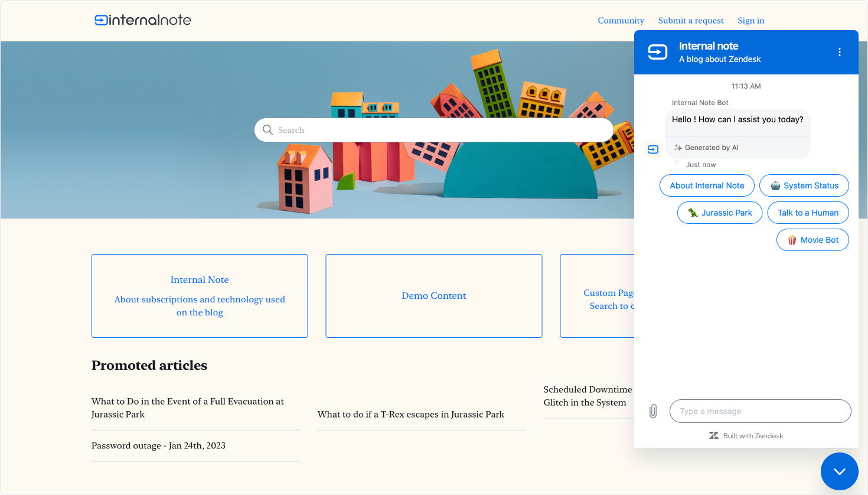This screenshot has height=495, width=868.
Task: Click the Internal Note Bot sender name
Action: click(700, 103)
